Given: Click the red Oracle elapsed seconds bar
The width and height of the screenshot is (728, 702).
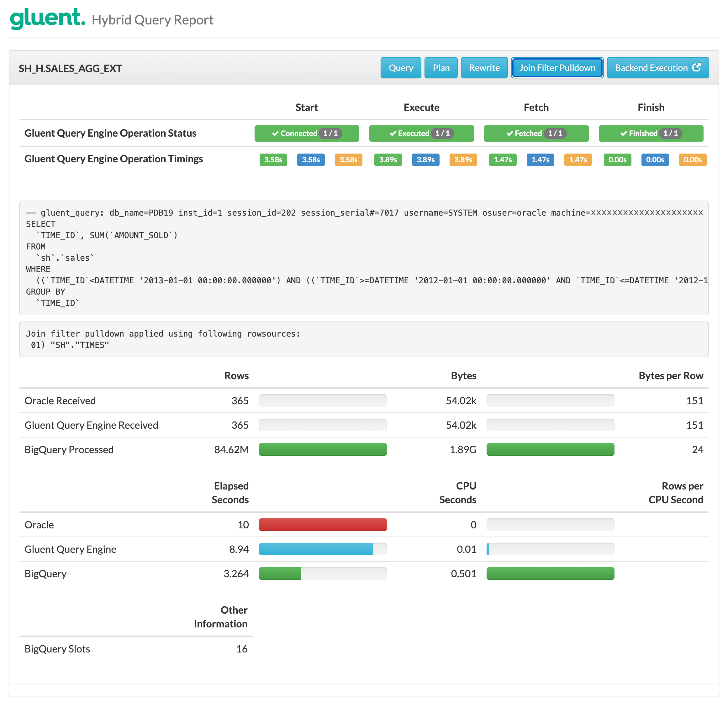Looking at the screenshot, I should coord(323,525).
